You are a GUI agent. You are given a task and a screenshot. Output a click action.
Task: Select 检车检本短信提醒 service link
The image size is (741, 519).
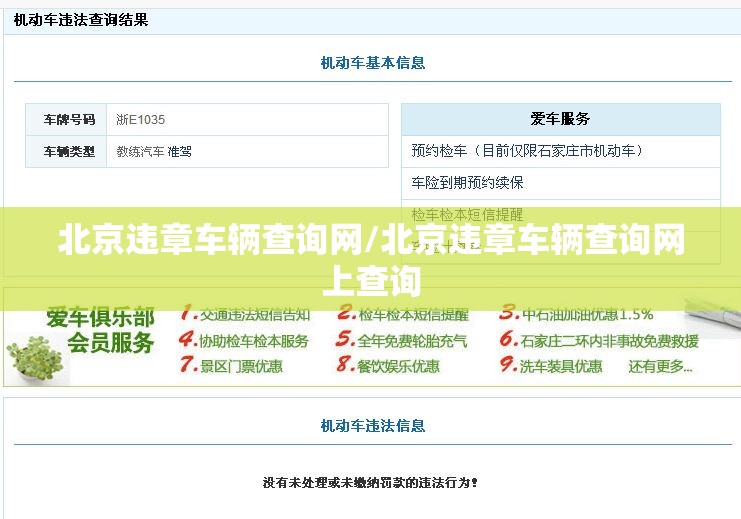[467, 215]
